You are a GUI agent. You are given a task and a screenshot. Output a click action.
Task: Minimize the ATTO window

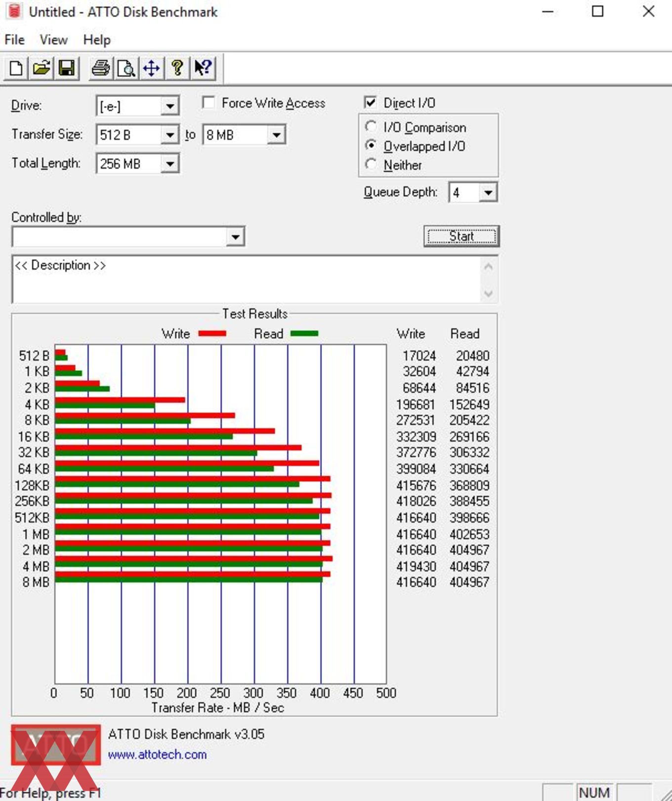pyautogui.click(x=547, y=11)
